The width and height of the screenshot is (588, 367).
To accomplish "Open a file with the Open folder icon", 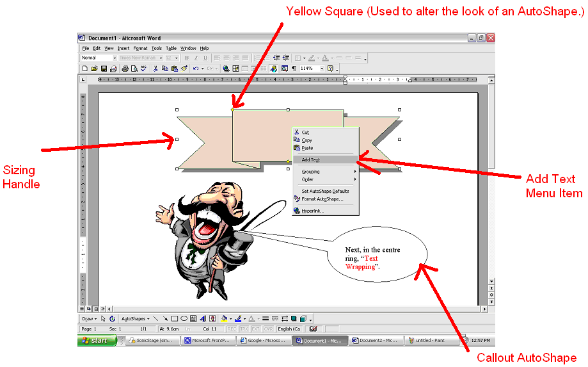I will coord(94,69).
